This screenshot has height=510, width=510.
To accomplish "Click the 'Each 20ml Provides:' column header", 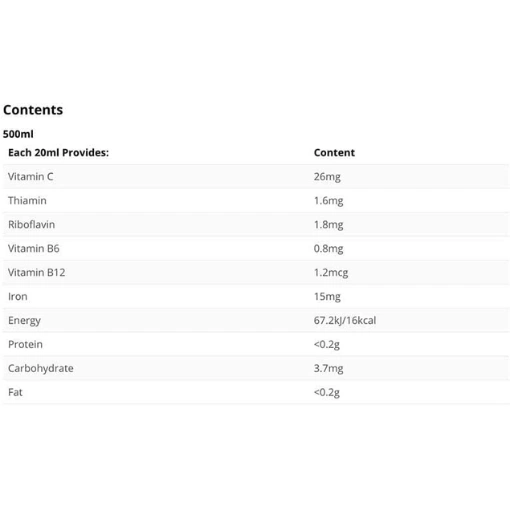I will click(58, 153).
